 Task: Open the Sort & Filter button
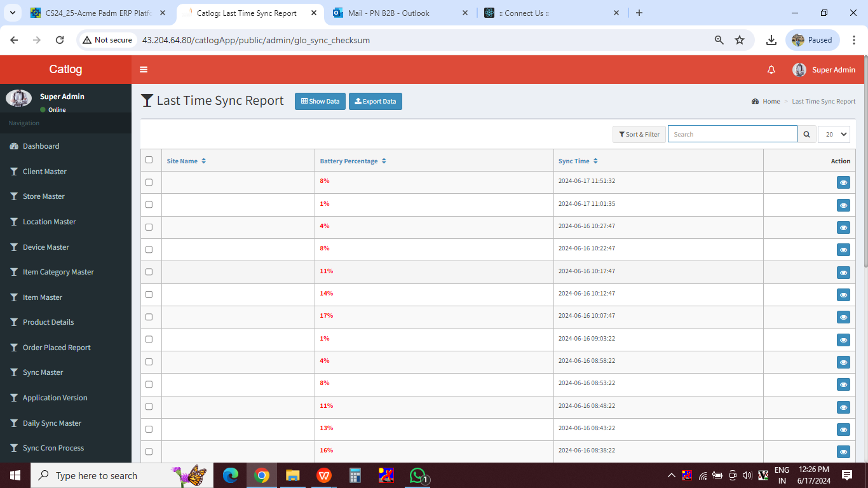click(x=639, y=134)
